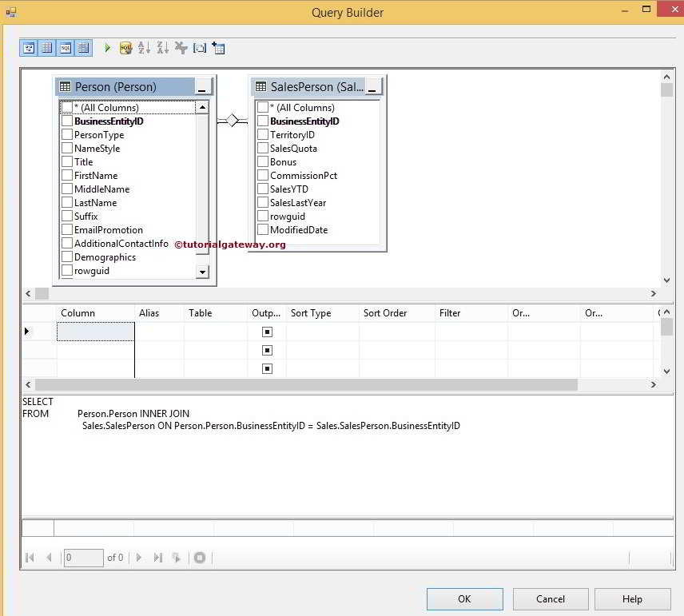Confirm the query with OK
684x616 pixels.
[464, 598]
